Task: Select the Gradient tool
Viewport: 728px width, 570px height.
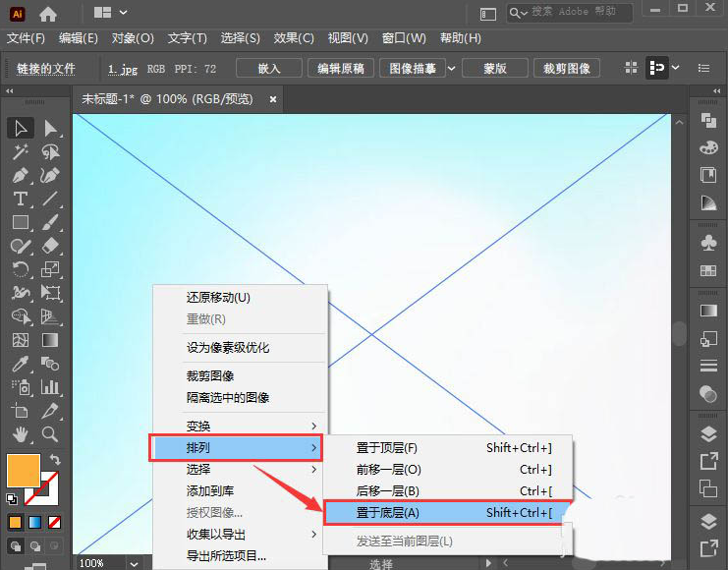Action: point(50,340)
